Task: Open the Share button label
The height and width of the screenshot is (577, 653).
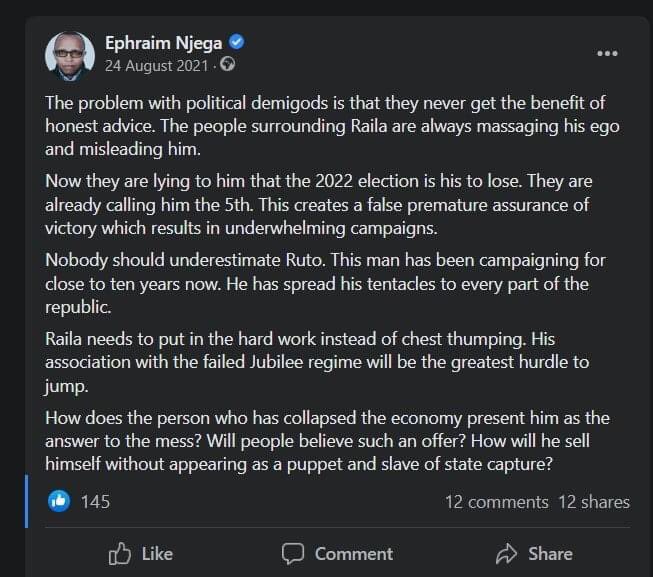Action: pyautogui.click(x=550, y=554)
